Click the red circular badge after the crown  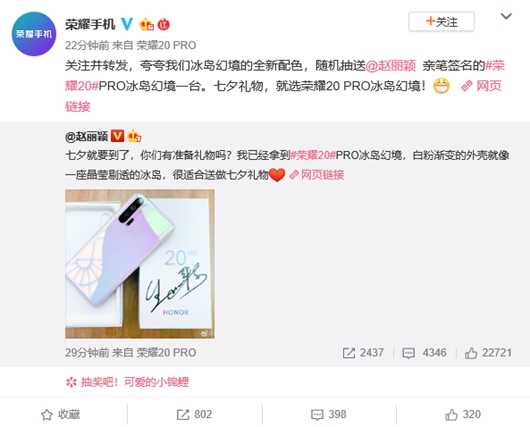[x=164, y=24]
